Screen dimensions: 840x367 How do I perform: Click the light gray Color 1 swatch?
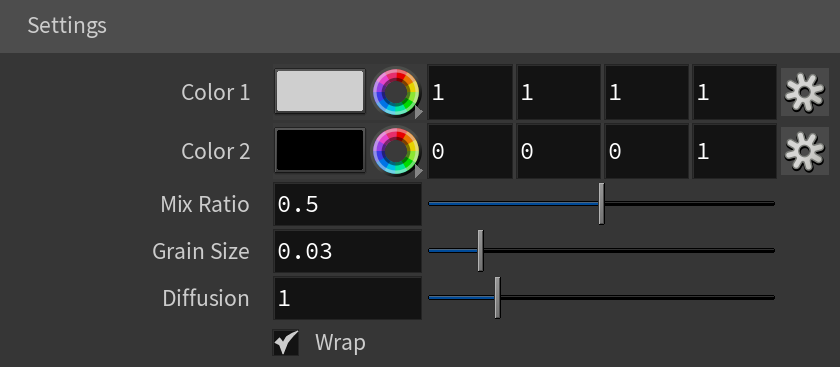pyautogui.click(x=320, y=91)
